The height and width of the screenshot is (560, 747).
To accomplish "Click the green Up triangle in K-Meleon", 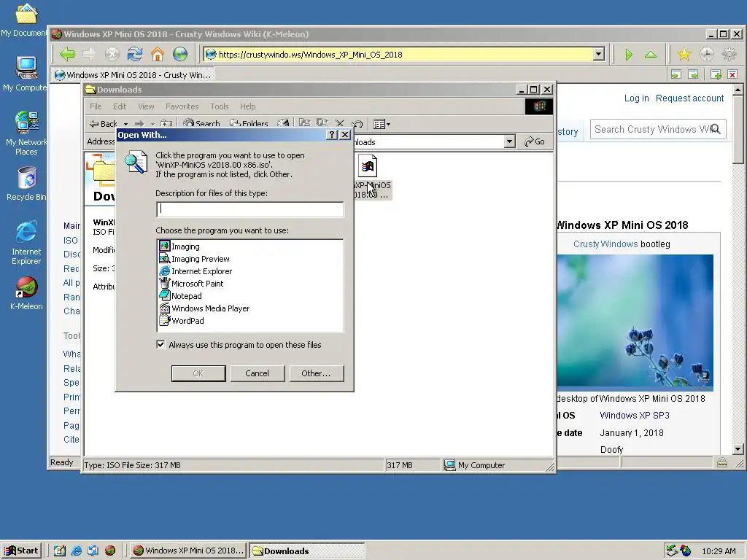I will point(651,55).
